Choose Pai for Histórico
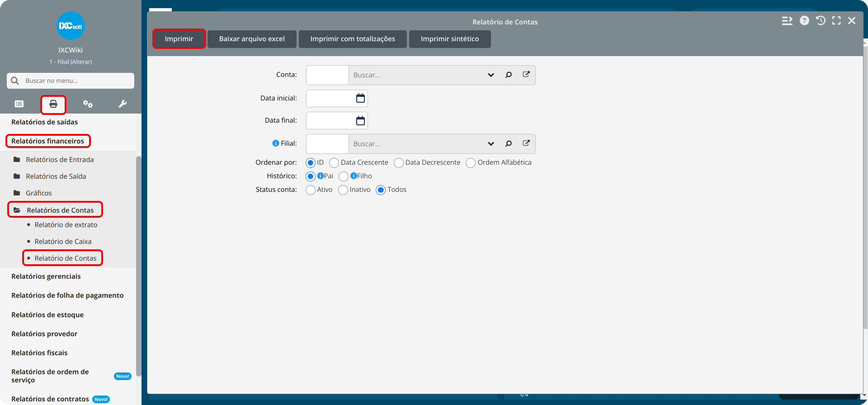Screen dimensions: 868x405 310,176
